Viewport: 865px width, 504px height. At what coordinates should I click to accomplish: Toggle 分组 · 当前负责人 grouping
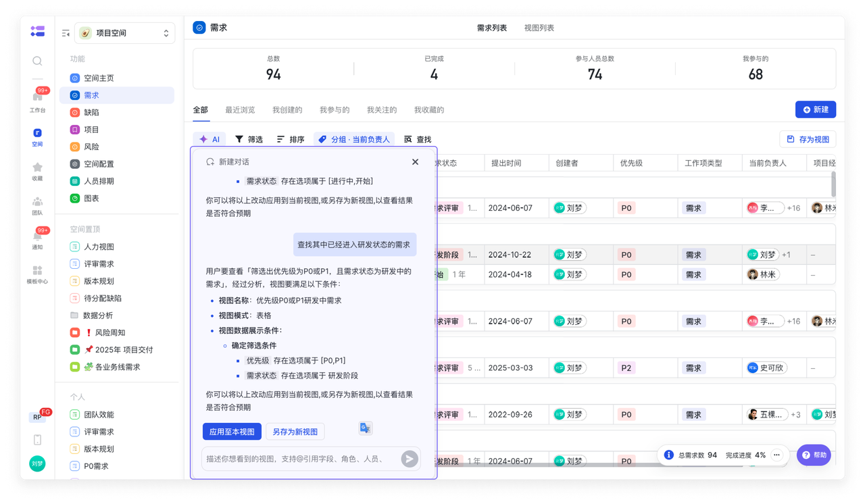(354, 139)
